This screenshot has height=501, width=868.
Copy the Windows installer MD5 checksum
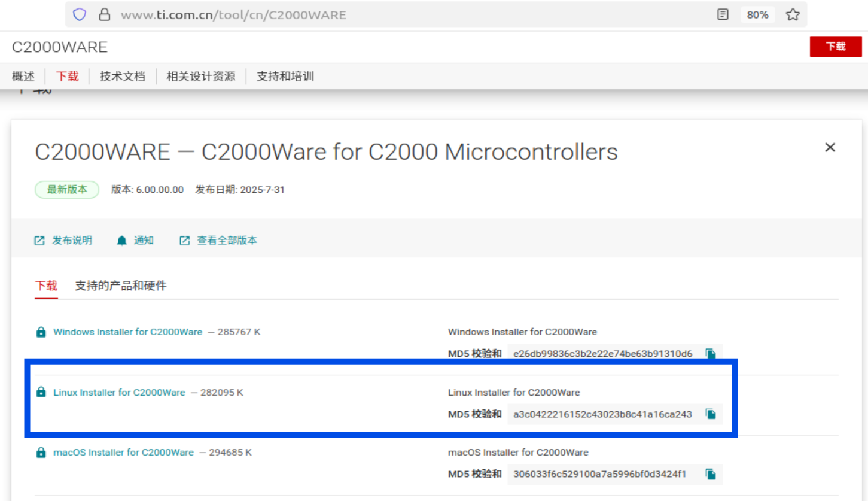pyautogui.click(x=711, y=354)
